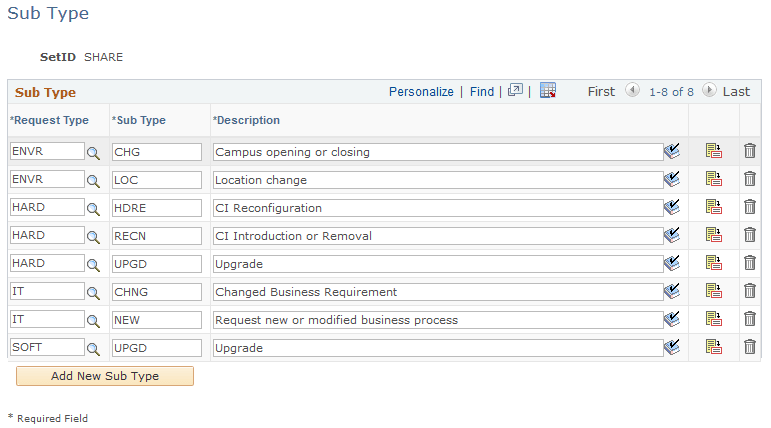Screen dimensions: 771x428
Task: Click the Changed Business Requirement description field
Action: click(437, 292)
